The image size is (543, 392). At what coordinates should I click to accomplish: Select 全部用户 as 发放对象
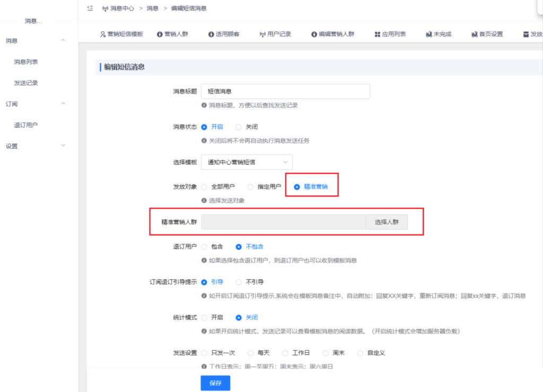coord(204,187)
